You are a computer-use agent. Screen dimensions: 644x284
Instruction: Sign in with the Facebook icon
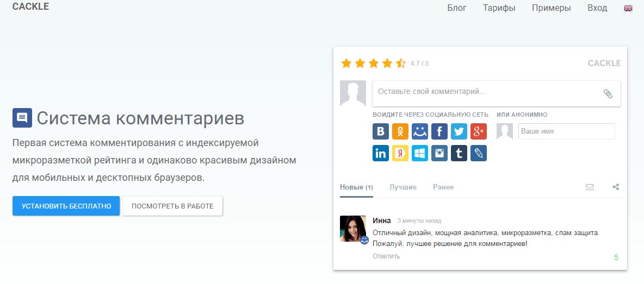[439, 131]
